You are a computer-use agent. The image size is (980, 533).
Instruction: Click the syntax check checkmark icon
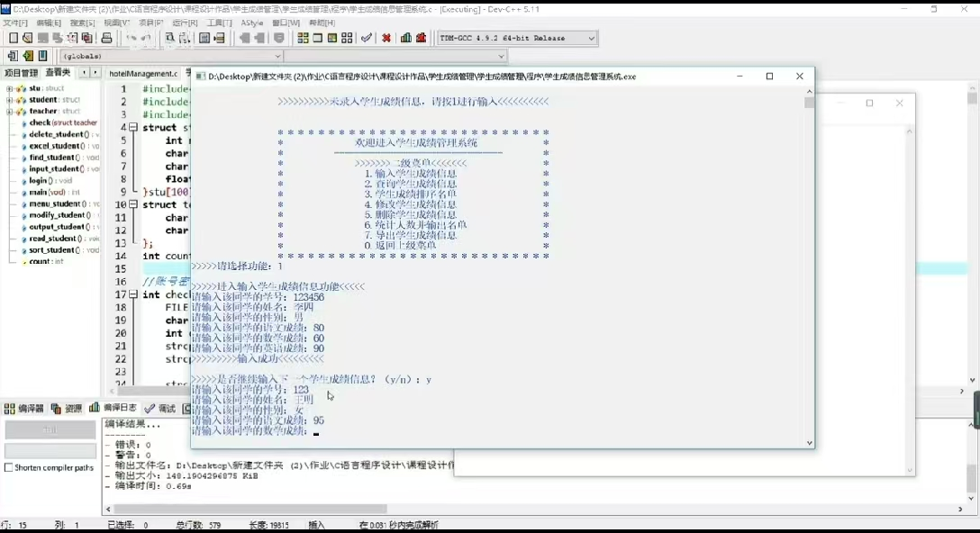click(x=367, y=38)
